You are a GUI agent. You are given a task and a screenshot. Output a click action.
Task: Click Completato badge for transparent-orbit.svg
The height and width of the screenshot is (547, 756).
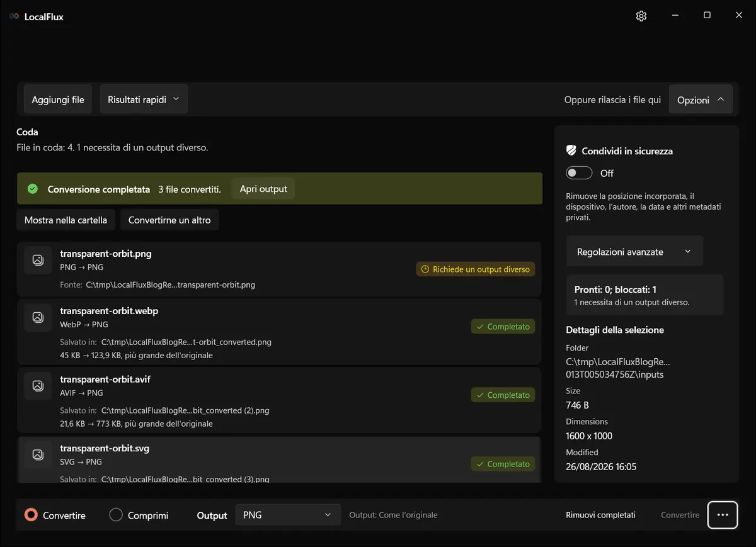coord(503,464)
